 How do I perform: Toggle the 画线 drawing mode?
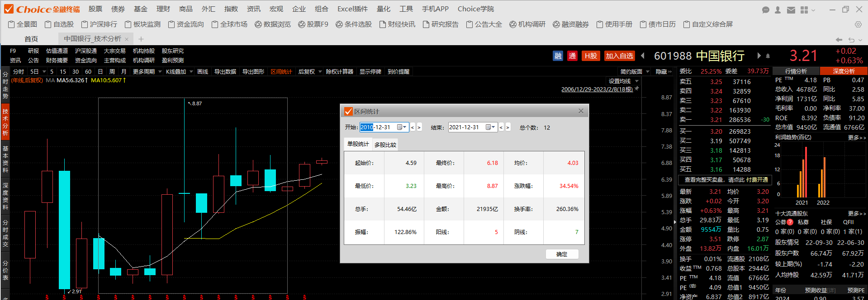203,71
